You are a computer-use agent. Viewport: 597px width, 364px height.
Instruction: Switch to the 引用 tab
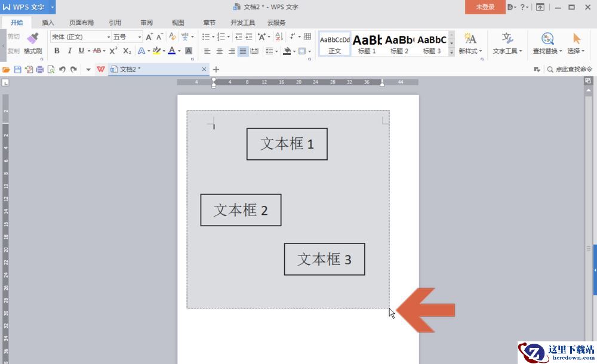(115, 23)
